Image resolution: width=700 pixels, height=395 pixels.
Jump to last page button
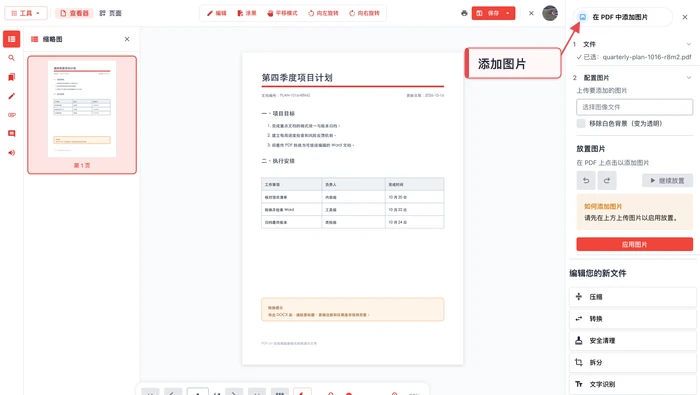pyautogui.click(x=257, y=392)
